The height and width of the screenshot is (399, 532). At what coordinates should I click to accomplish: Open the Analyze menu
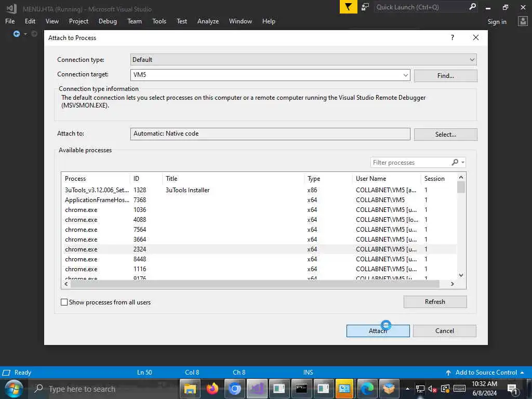click(208, 21)
